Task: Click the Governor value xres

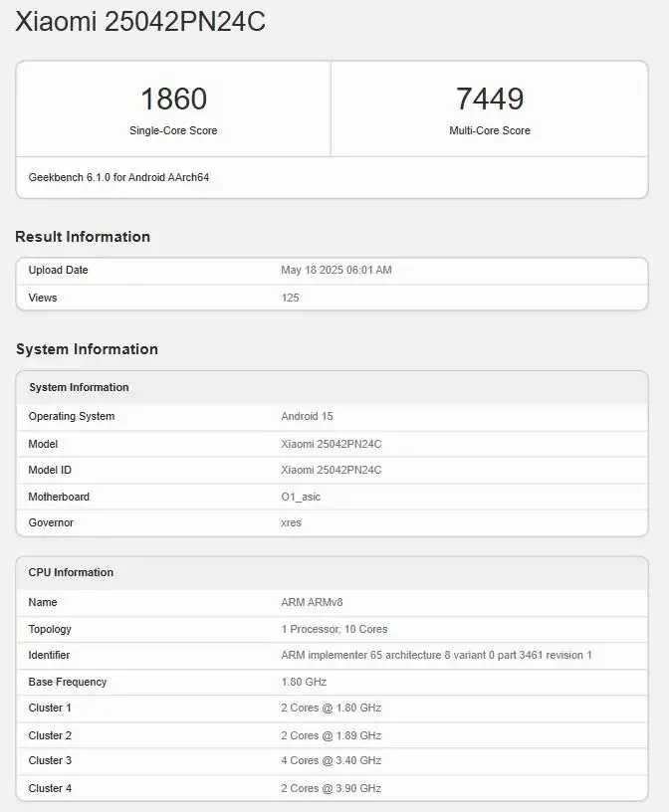Action: pos(291,522)
